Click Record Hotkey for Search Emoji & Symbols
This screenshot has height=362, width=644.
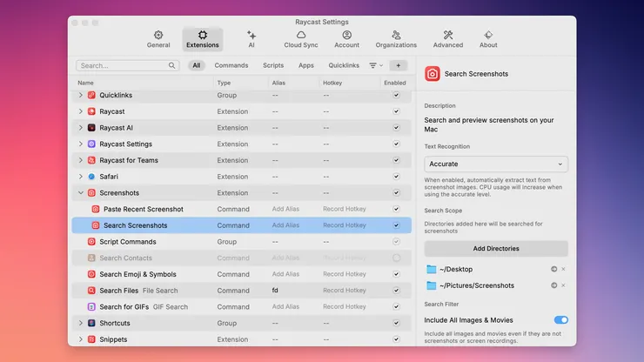tap(344, 274)
